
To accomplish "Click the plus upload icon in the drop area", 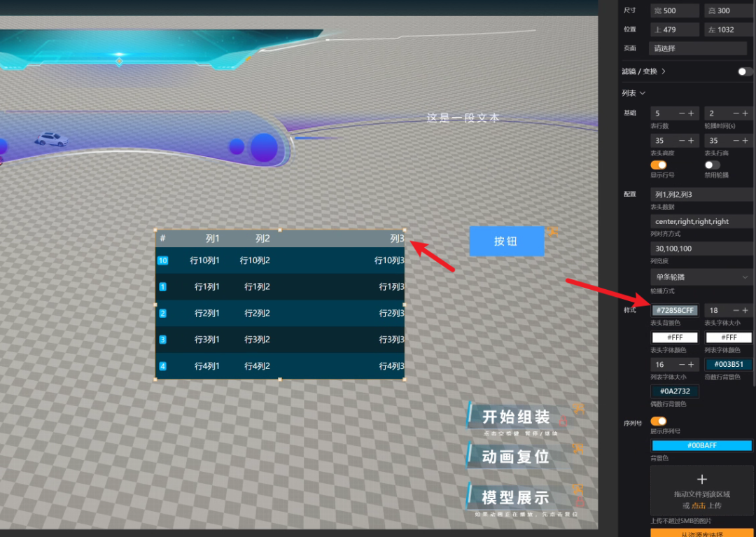I will coord(701,479).
